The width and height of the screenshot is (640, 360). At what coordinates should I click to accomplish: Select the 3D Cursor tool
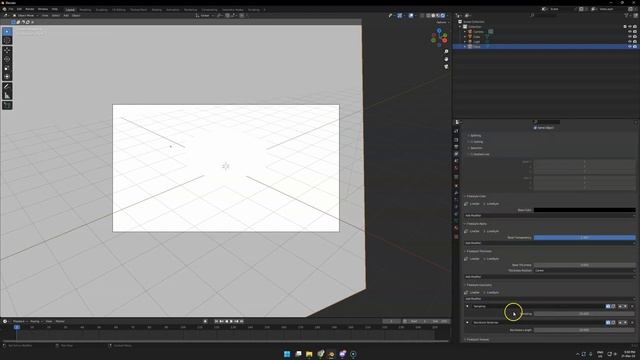pos(7,40)
